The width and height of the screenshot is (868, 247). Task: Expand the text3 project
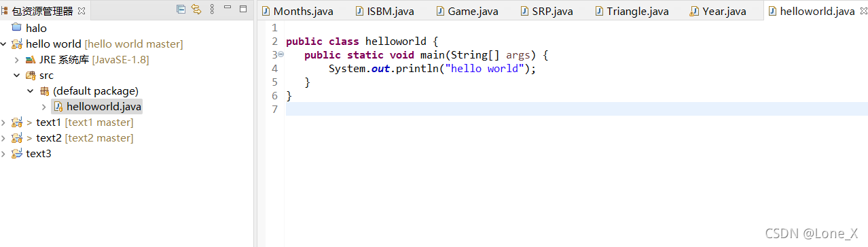pos(4,154)
